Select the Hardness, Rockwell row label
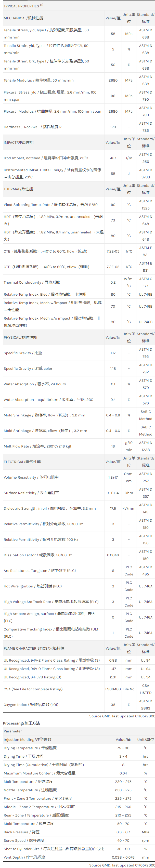This screenshot has height=868, width=155. (x=33, y=127)
